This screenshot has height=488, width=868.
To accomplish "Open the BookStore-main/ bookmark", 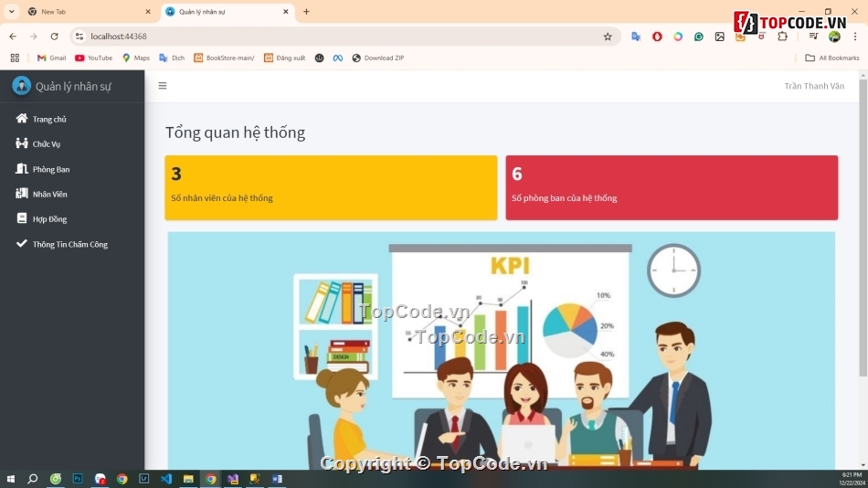I will (x=224, y=58).
